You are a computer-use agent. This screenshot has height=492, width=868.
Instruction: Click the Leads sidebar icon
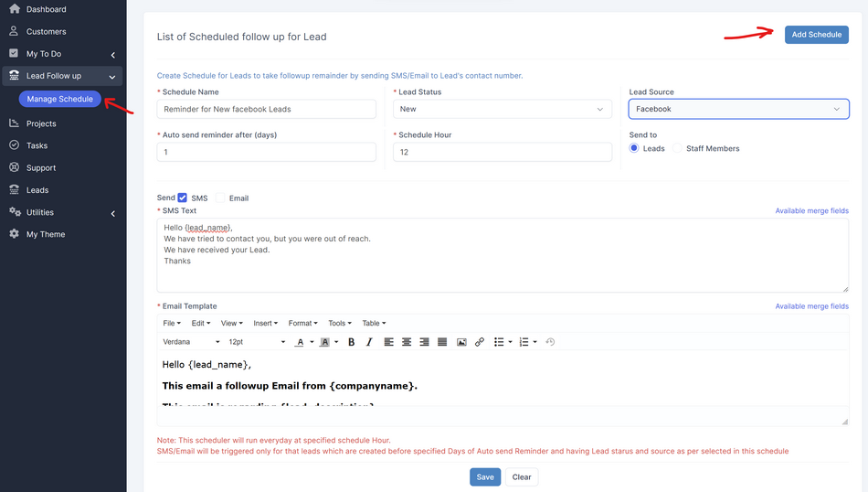point(14,189)
